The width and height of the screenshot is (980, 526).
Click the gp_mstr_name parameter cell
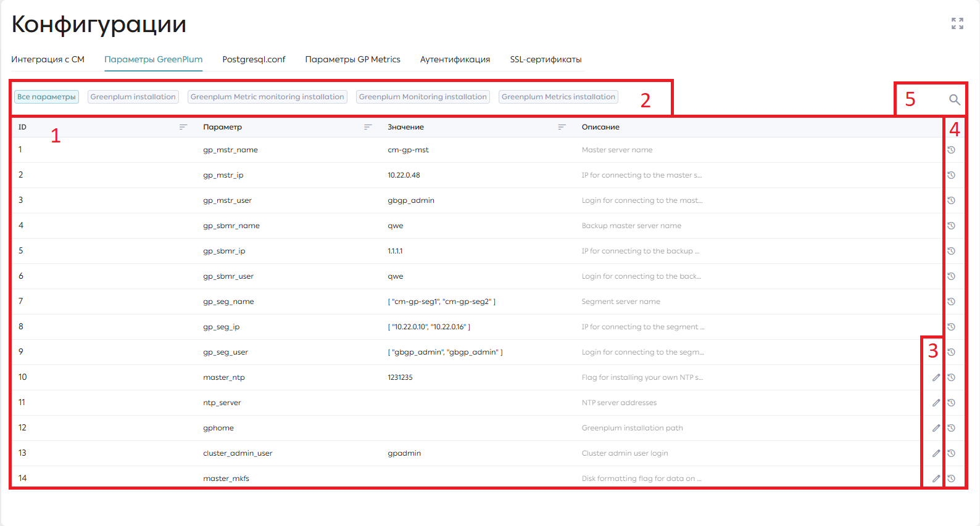tap(230, 150)
